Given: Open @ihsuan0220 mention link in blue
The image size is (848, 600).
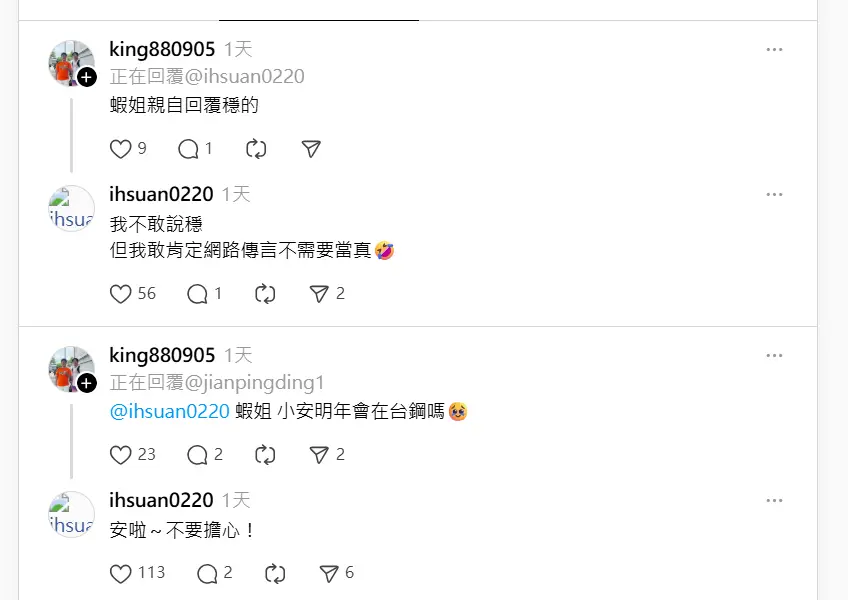Looking at the screenshot, I should (170, 411).
